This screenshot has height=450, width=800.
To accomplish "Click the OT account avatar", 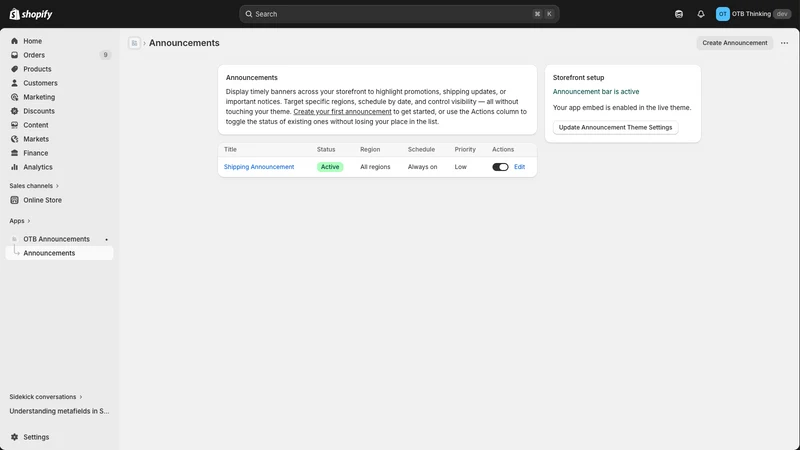I will click(722, 14).
